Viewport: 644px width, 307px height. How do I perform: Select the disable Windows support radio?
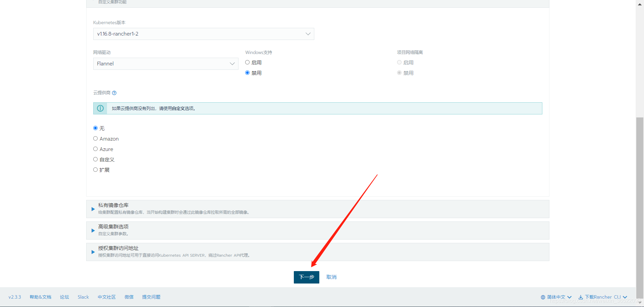(248, 73)
